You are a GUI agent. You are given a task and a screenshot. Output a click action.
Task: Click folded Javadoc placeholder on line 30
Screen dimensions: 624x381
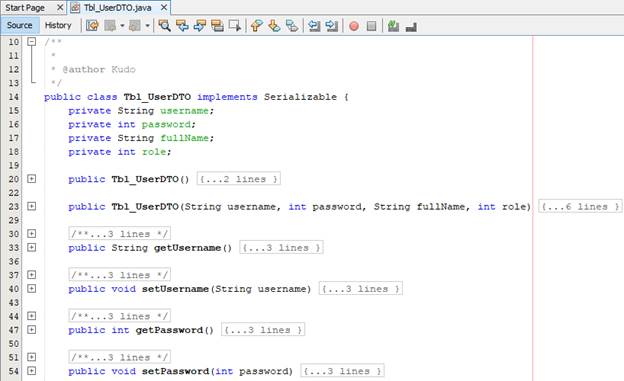(x=119, y=234)
